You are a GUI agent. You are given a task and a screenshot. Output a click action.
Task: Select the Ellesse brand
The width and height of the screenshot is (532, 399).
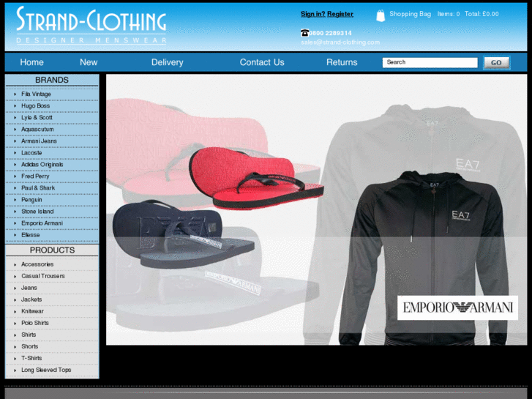pos(31,235)
